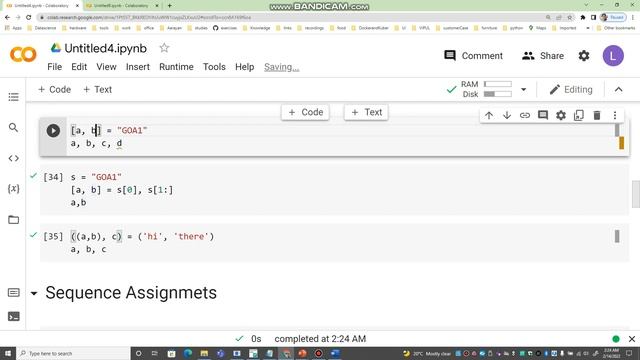This screenshot has width=640, height=360.
Task: Open the Edit menu
Action: point(79,67)
